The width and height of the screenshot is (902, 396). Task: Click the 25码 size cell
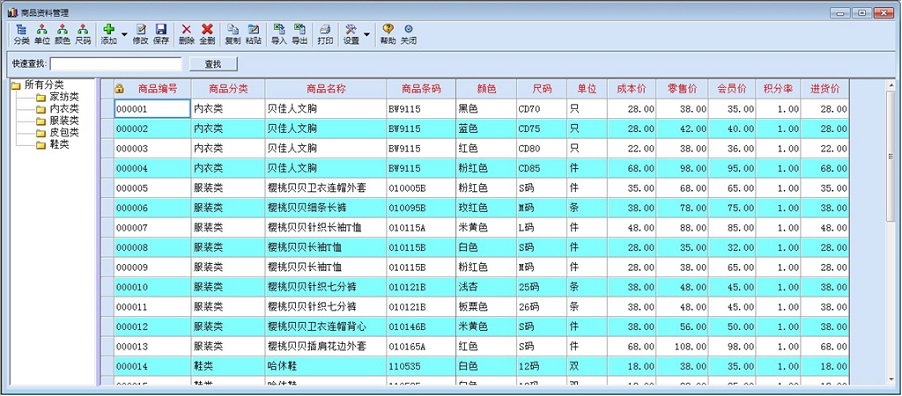[541, 287]
